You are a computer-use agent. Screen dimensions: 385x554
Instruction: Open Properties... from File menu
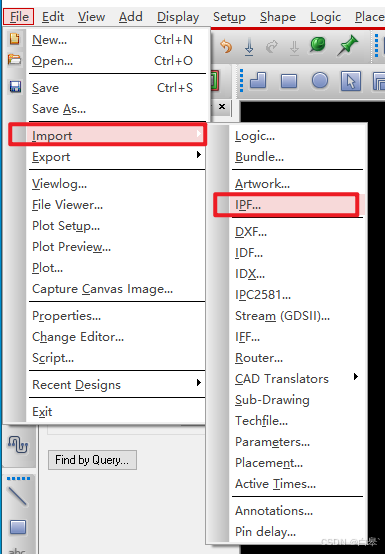coord(117,316)
